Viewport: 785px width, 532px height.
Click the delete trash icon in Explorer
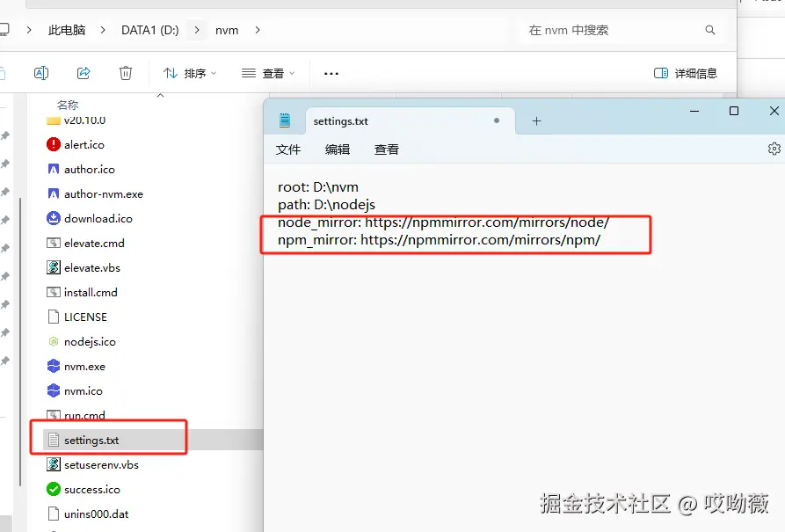pyautogui.click(x=125, y=73)
